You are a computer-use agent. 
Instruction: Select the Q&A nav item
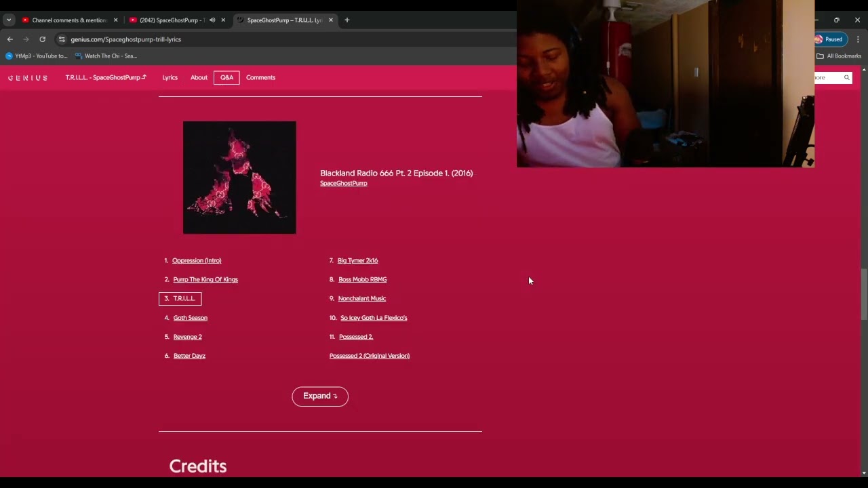[226, 77]
